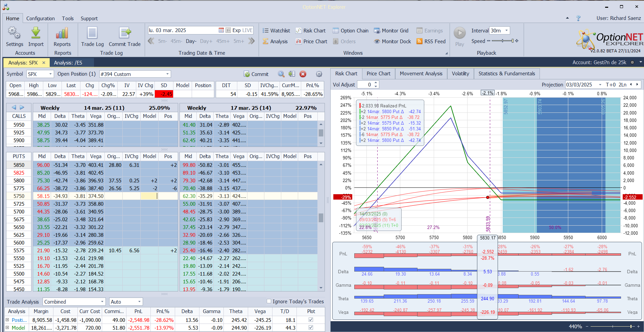The image size is (644, 332).
Task: Open the Monitor Dock window
Action: [392, 42]
